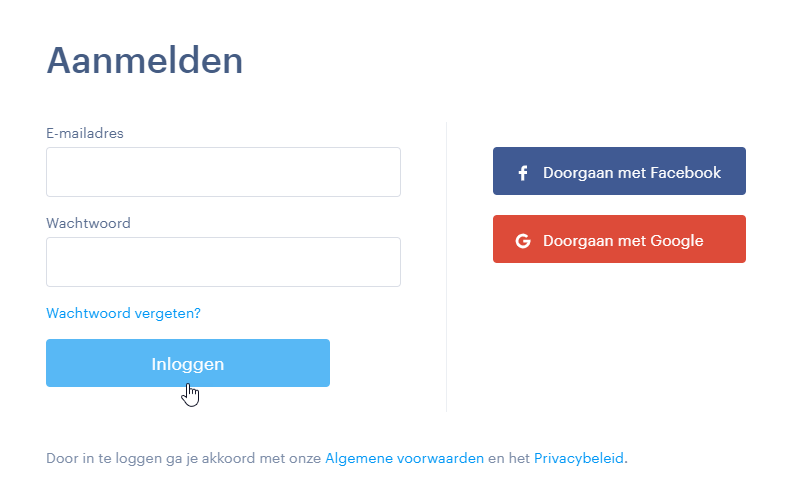Focus the Wachtwoord input field
The width and height of the screenshot is (791, 504).
(223, 262)
